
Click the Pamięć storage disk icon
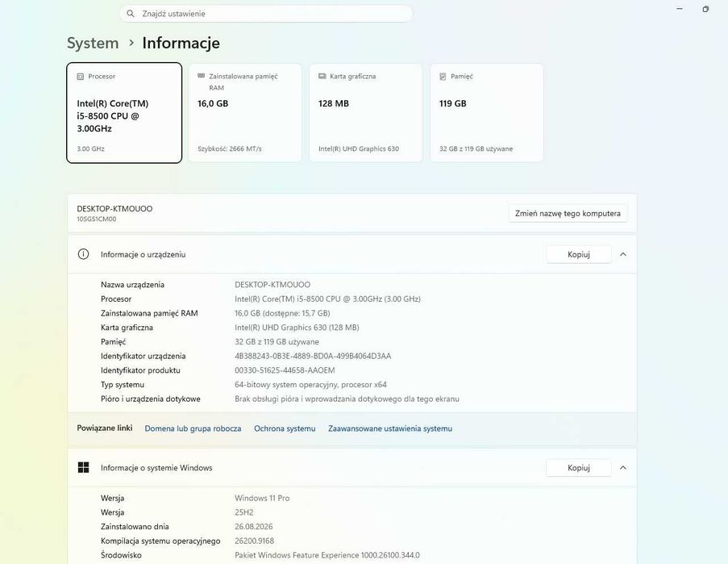point(443,76)
